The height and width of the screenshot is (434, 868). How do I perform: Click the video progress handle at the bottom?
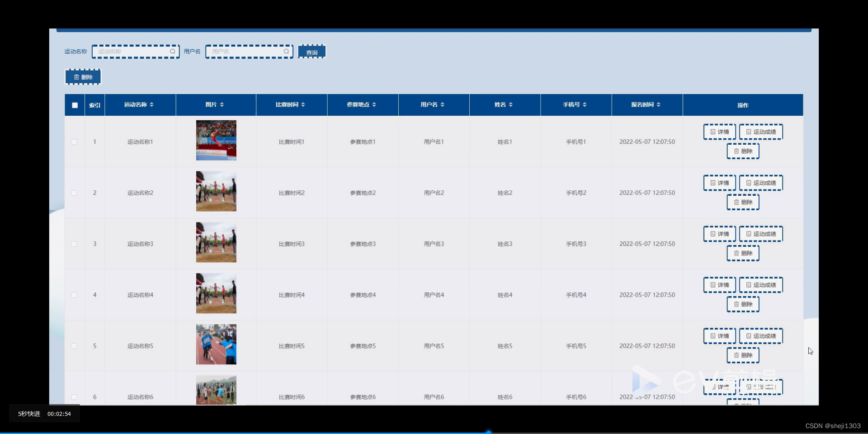click(489, 432)
